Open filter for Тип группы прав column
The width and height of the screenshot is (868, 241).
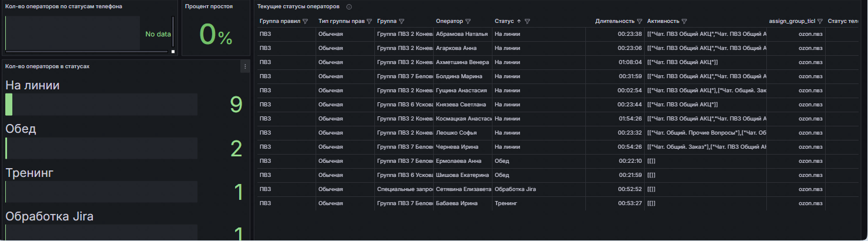pos(369,21)
